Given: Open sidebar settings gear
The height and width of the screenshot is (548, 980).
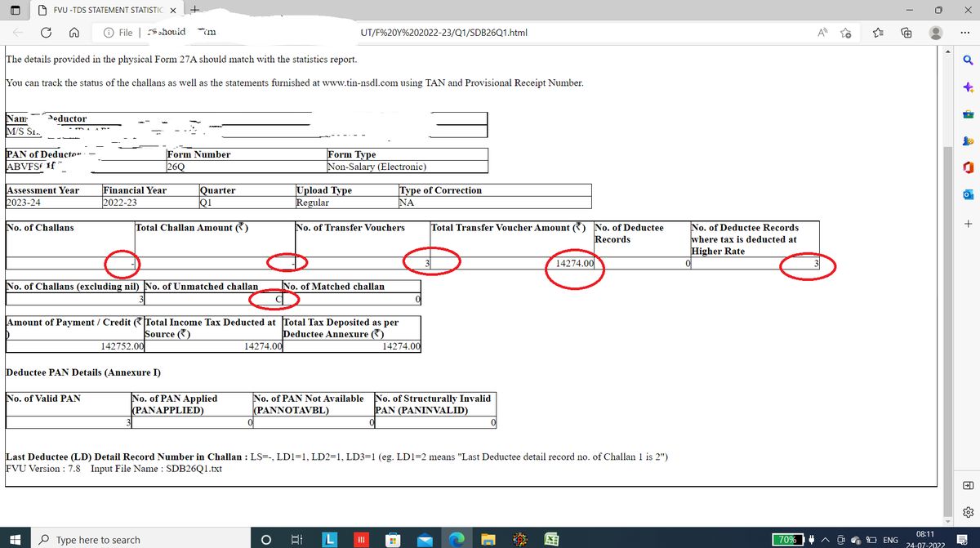Looking at the screenshot, I should click(968, 512).
